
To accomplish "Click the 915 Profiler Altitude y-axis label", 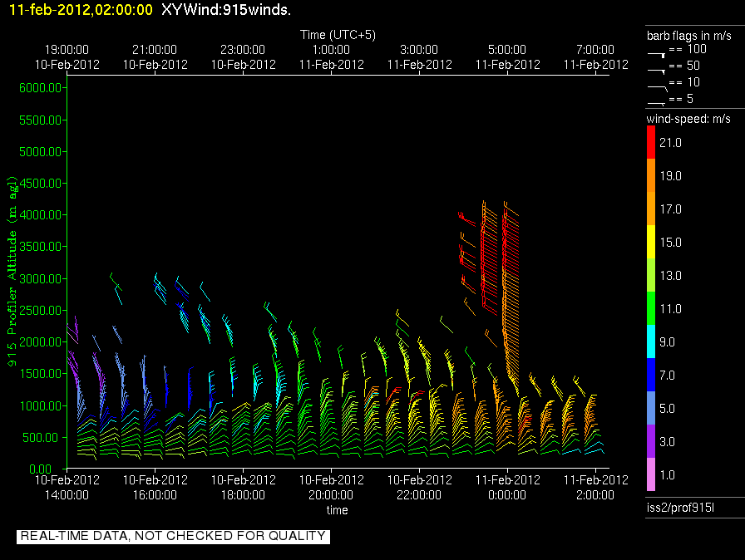I will 13,270.
